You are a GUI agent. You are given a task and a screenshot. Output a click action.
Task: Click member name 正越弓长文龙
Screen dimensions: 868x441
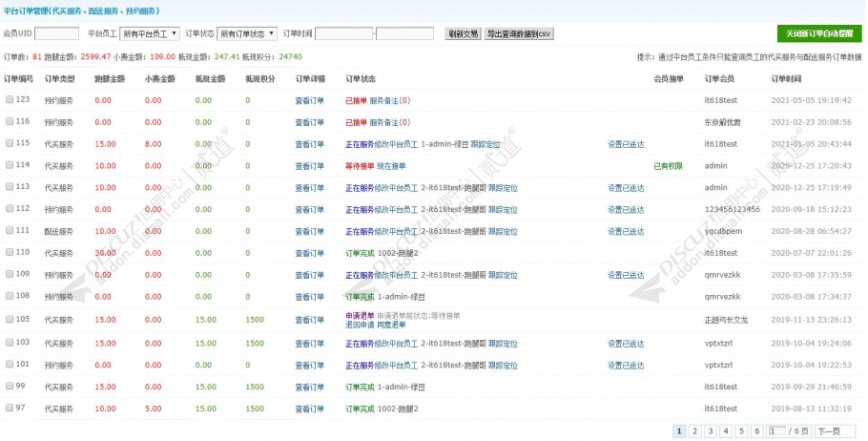tap(726, 320)
